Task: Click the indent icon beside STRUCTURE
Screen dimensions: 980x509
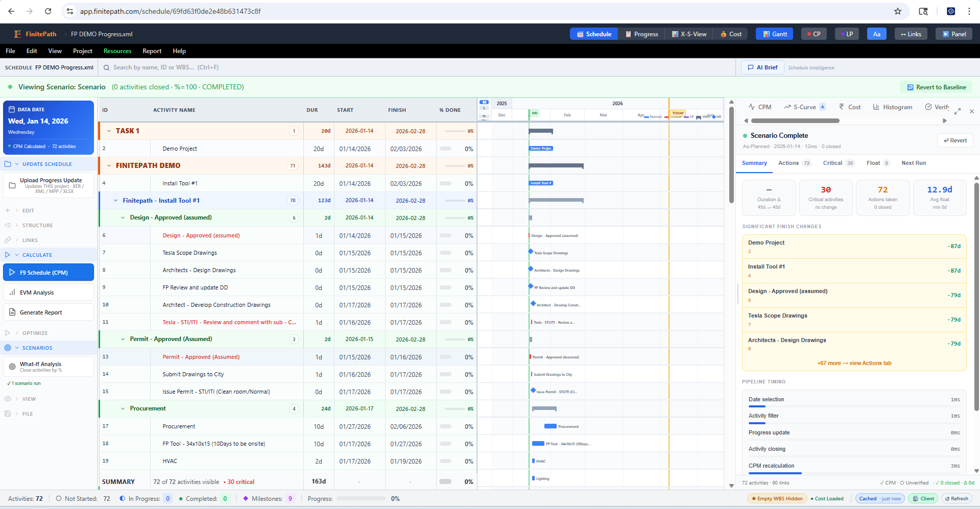Action: (8, 225)
